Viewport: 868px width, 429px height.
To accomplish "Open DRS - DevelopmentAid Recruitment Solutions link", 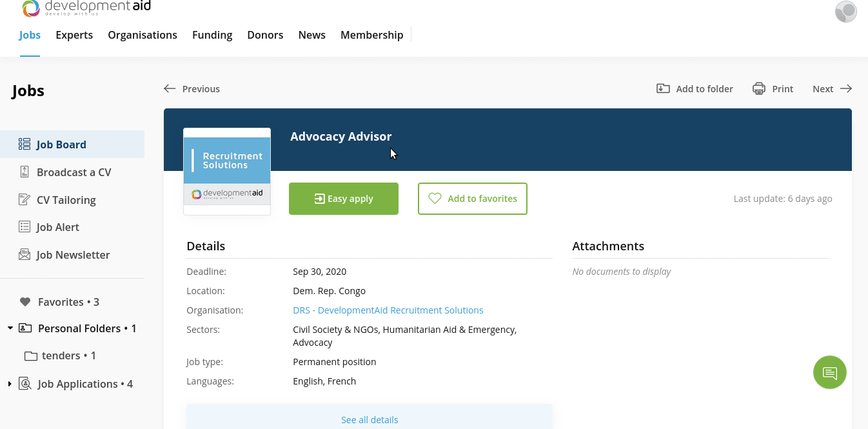I will tap(388, 310).
